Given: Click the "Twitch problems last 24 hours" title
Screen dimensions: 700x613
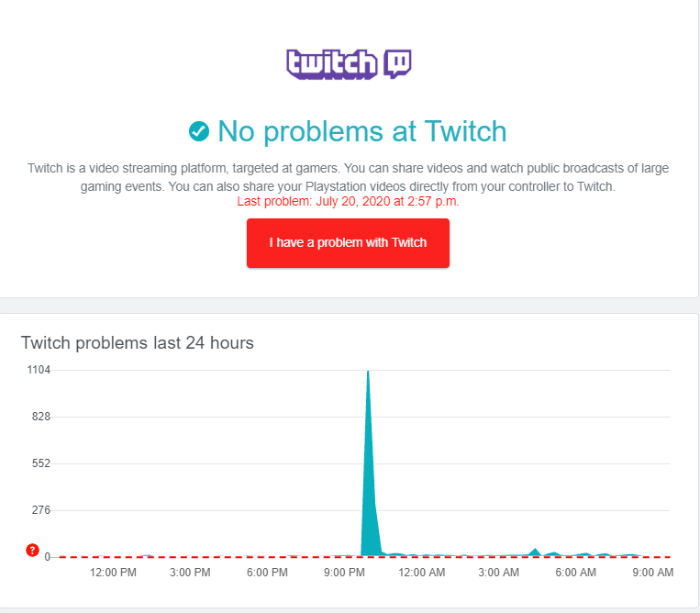Looking at the screenshot, I should tap(138, 343).
